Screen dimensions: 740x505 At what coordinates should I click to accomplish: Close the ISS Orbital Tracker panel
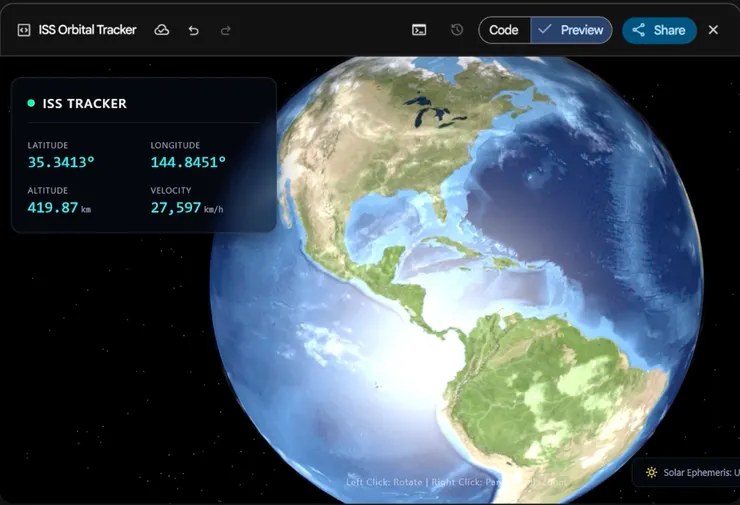click(713, 30)
